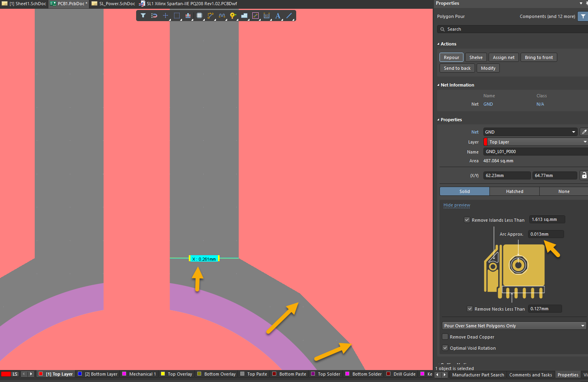Screen dimensions: 588x382
Task: Select the place dimension tool
Action: 267,16
